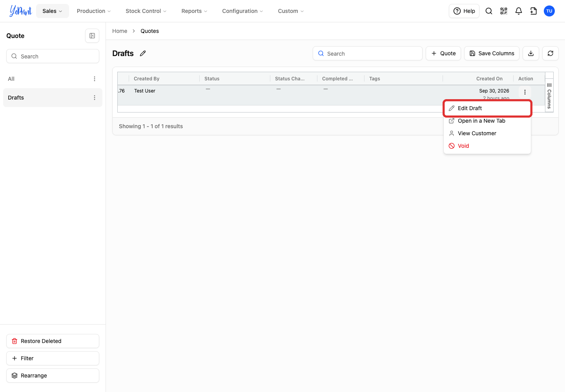Collapse the Quote sidebar panel
Viewport: 565px width, 392px height.
pyautogui.click(x=92, y=36)
